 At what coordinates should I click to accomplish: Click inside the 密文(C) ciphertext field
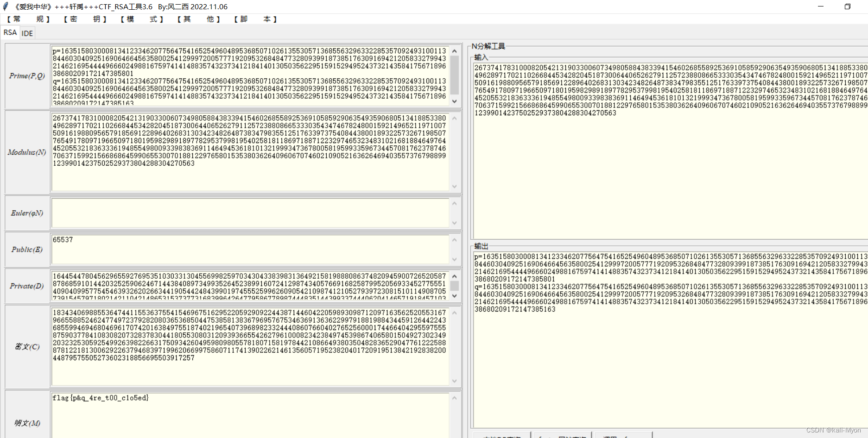(250, 346)
